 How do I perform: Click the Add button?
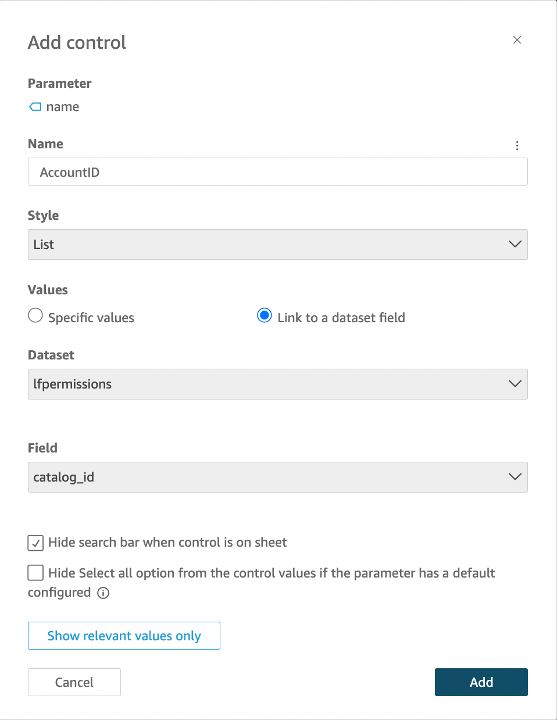click(x=481, y=682)
